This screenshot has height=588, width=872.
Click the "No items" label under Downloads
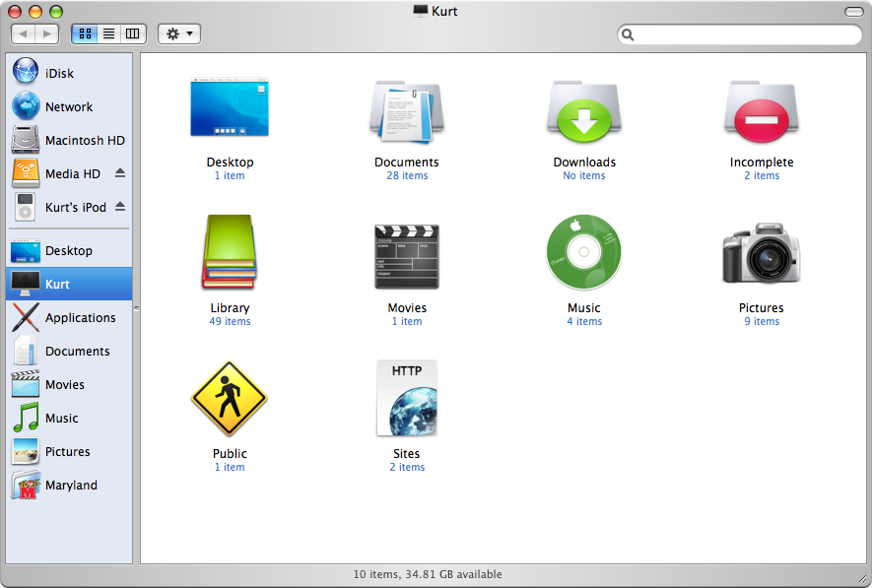click(584, 175)
